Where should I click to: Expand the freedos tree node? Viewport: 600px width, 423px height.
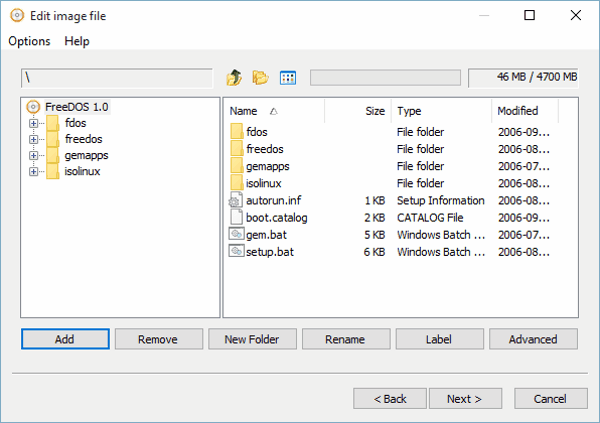tap(33, 139)
